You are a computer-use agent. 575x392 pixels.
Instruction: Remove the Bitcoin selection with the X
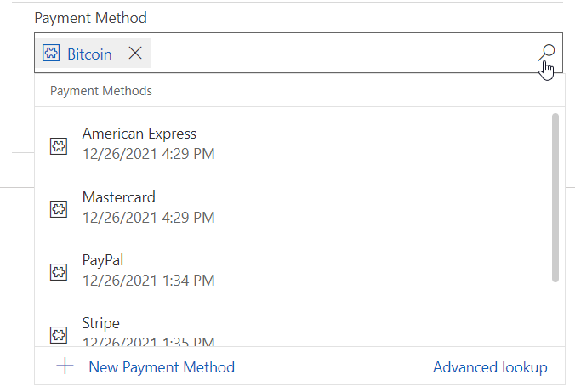[x=135, y=54]
